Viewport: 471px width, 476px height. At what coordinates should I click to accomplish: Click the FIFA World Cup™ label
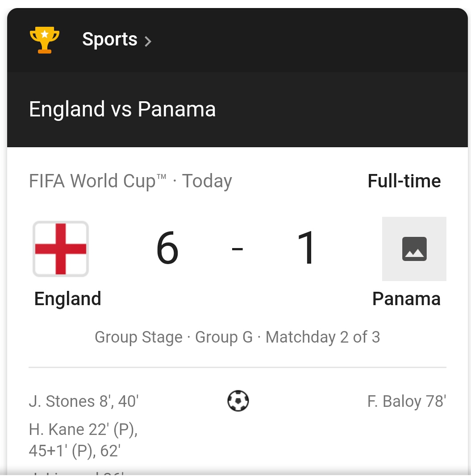pyautogui.click(x=97, y=181)
